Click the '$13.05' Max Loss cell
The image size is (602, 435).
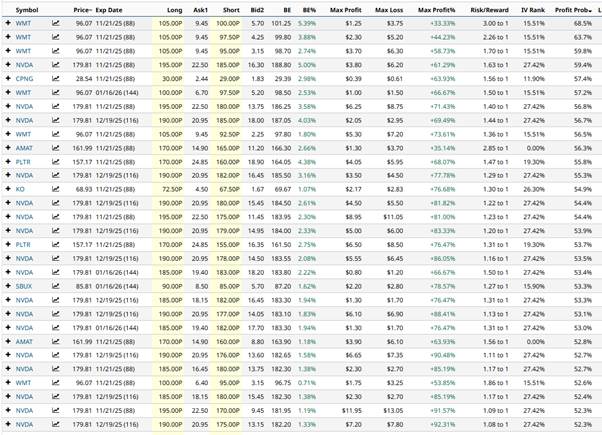point(393,411)
